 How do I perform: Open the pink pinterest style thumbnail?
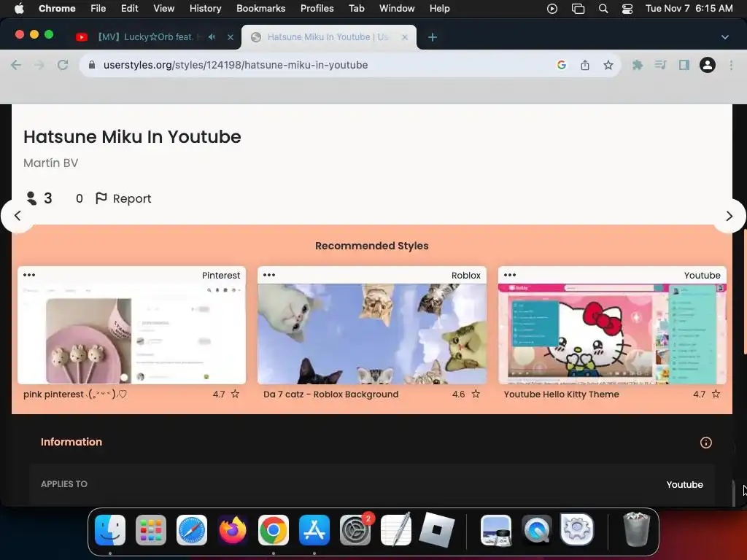tap(131, 334)
